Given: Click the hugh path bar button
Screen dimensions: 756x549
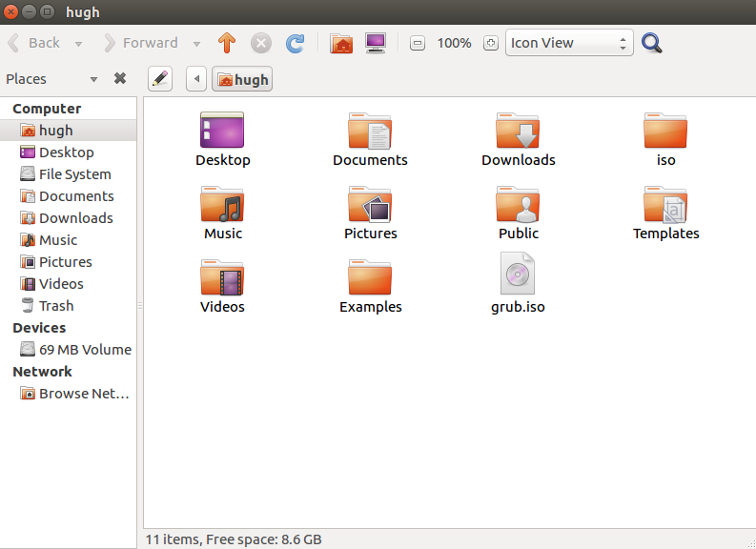Looking at the screenshot, I should (243, 79).
